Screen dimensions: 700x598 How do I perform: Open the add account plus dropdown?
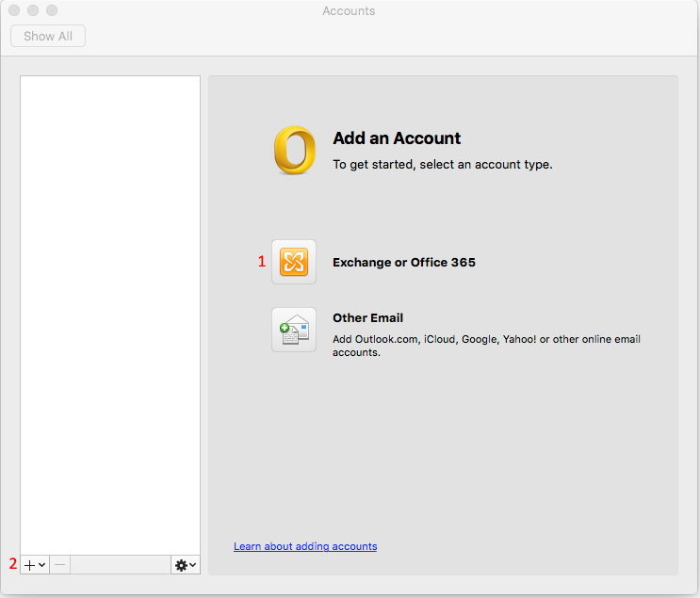pyautogui.click(x=35, y=565)
